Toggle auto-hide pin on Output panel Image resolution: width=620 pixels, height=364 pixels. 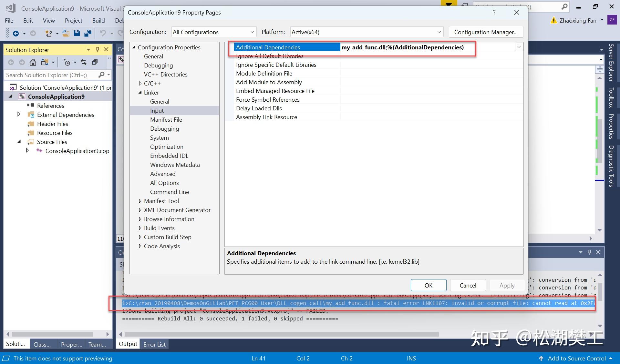click(x=589, y=252)
